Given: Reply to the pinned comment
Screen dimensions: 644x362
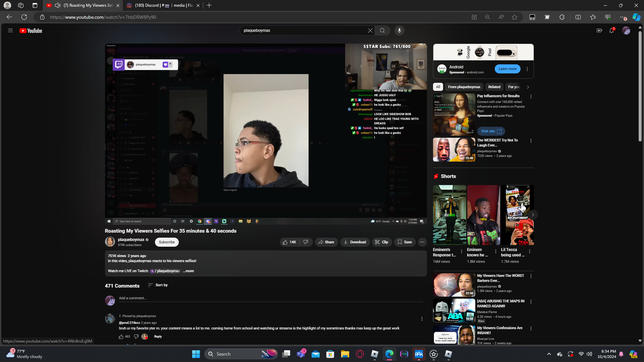Looking at the screenshot, I should click(x=158, y=337).
